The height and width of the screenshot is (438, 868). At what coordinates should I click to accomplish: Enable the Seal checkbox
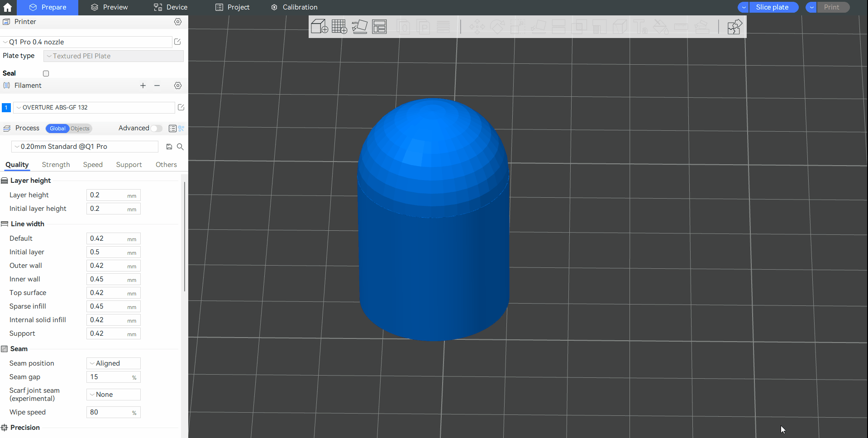(46, 73)
